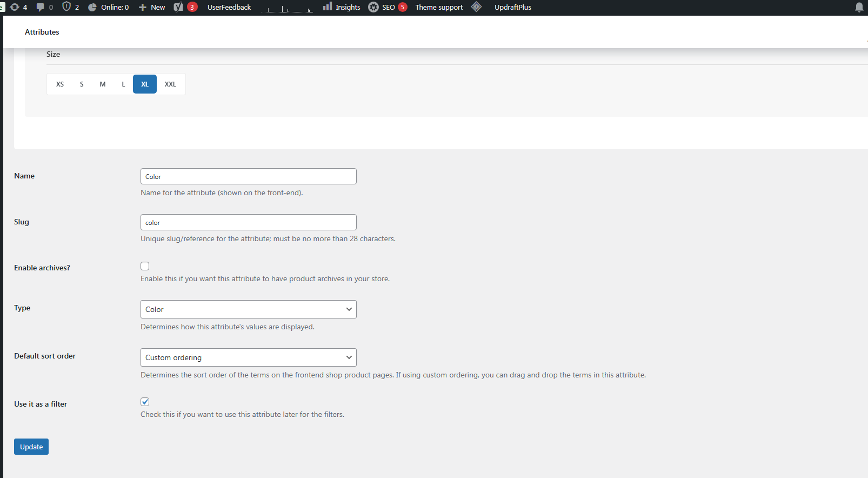868x478 pixels.
Task: Click the SEO red badge showing 5
Action: coord(403,7)
